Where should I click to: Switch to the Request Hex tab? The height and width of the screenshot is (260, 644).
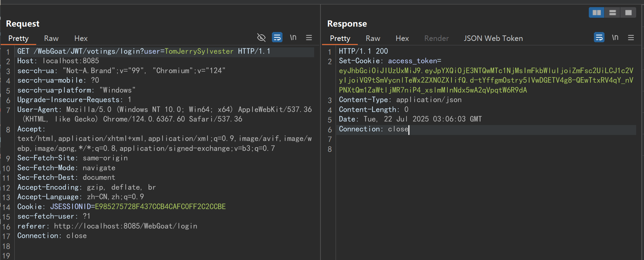[x=81, y=38]
